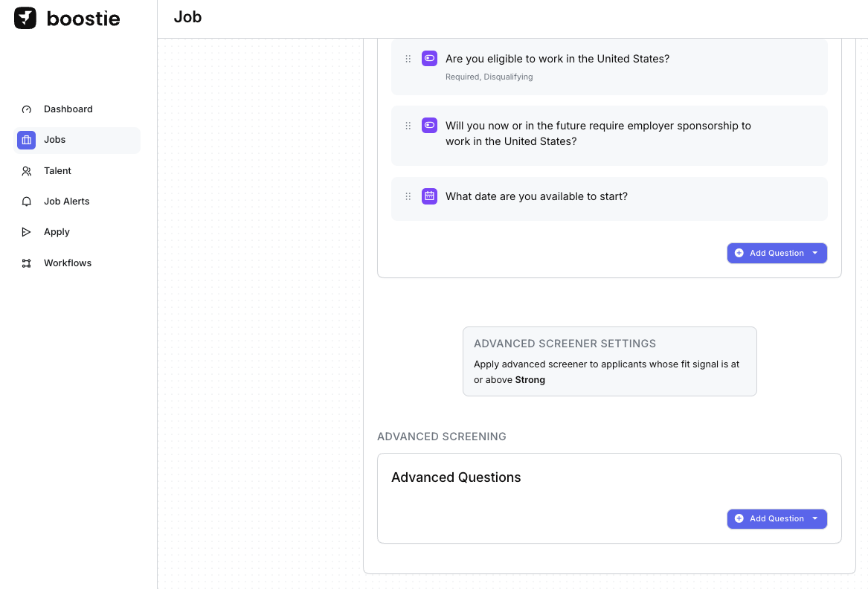Click toggle-type icon on work eligibility question
The image size is (868, 589).
coord(429,59)
